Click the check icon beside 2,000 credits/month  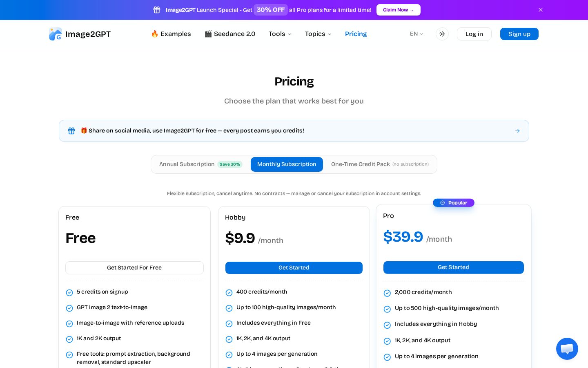pos(387,293)
